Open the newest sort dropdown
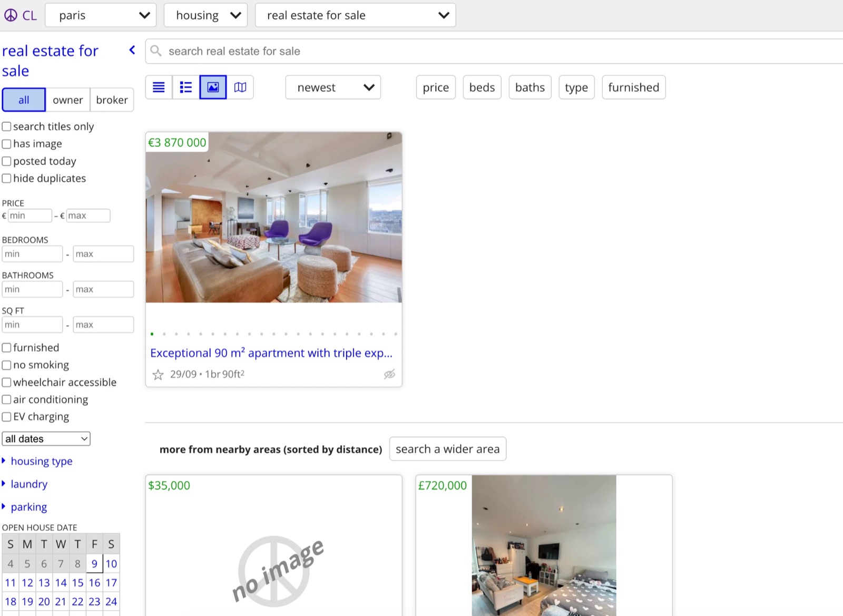Image resolution: width=843 pixels, height=616 pixels. tap(334, 87)
